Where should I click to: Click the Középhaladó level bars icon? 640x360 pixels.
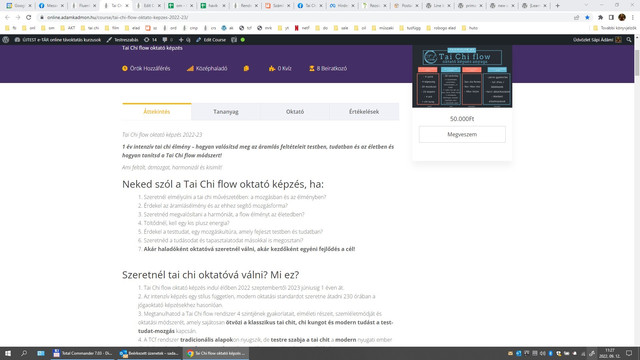[190, 68]
